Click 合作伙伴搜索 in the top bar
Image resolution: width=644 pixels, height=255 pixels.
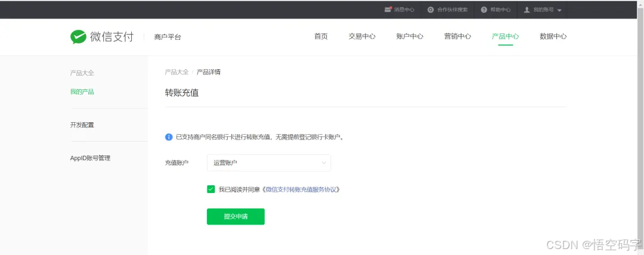[452, 10]
